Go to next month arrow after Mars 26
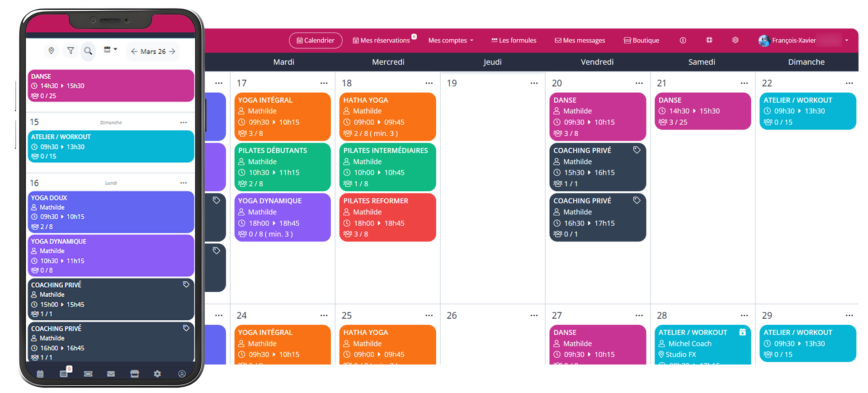The width and height of the screenshot is (868, 393). 172,52
